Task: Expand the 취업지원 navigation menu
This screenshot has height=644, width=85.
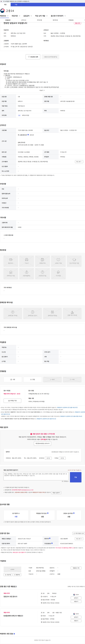Action: pyautogui.click(x=16, y=16)
